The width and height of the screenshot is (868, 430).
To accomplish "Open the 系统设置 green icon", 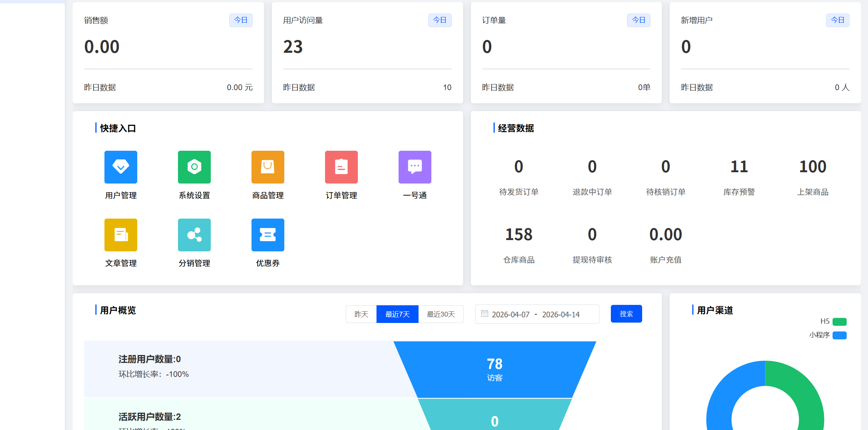I will pos(194,167).
